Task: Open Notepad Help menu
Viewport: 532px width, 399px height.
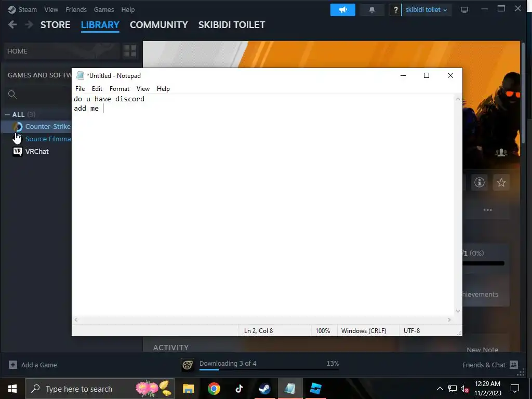Action: (163, 88)
